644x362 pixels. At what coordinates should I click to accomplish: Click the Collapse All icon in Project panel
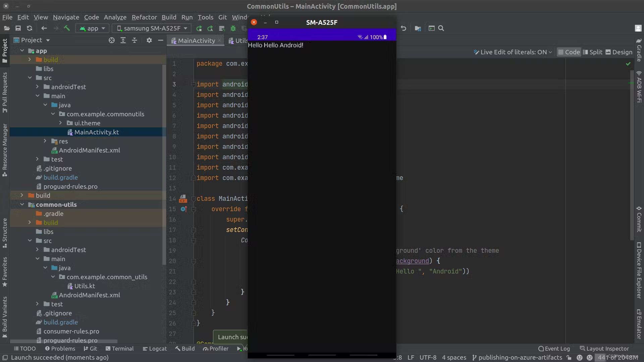135,40
